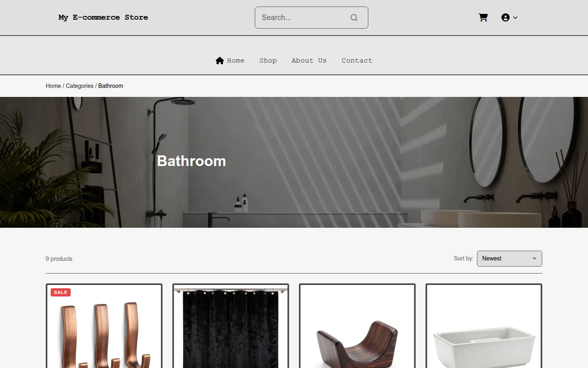Open the black shower curtain product

231,326
